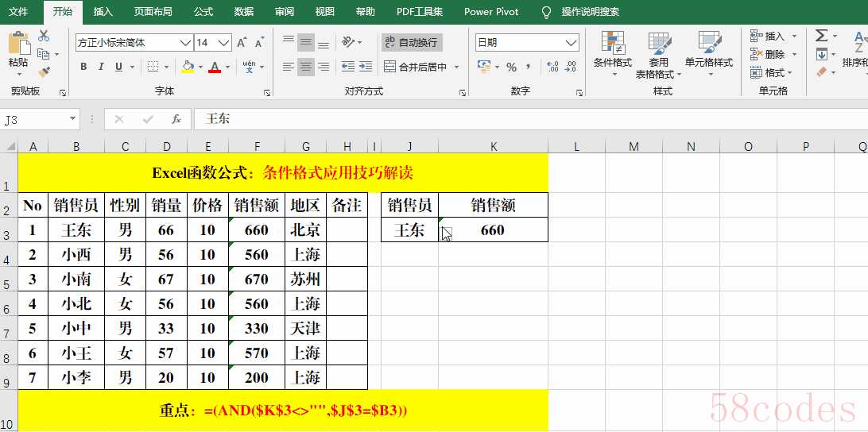Select cell F5 containing 670
Viewport: 868px width, 432px height.
point(256,280)
